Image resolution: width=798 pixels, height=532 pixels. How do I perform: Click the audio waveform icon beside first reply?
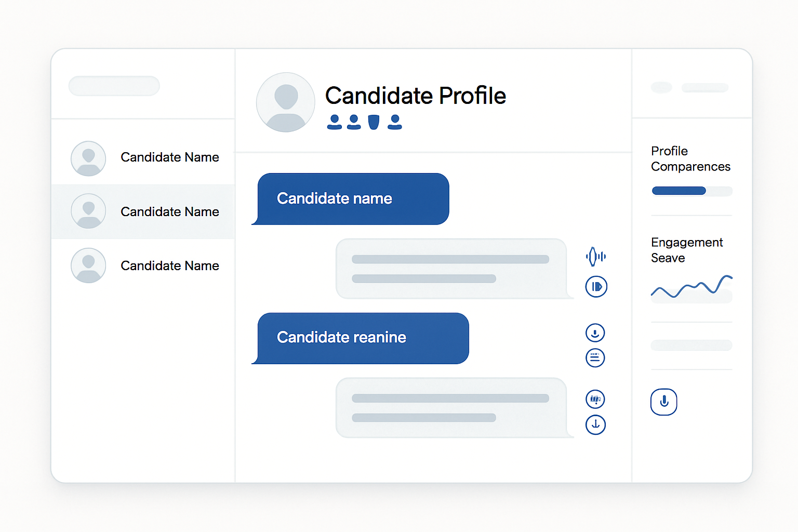click(x=596, y=257)
